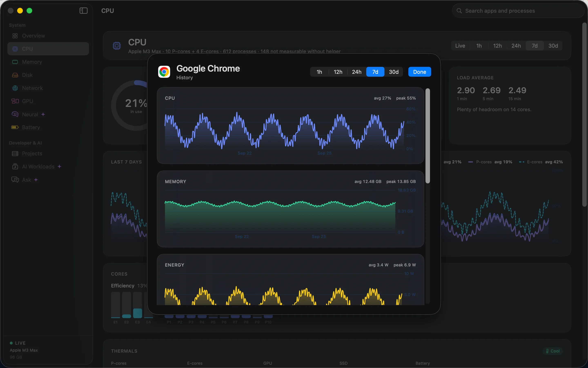Click the 'avg 12.48 GB' memory stat
Screen dimensions: 588x368
(368, 182)
